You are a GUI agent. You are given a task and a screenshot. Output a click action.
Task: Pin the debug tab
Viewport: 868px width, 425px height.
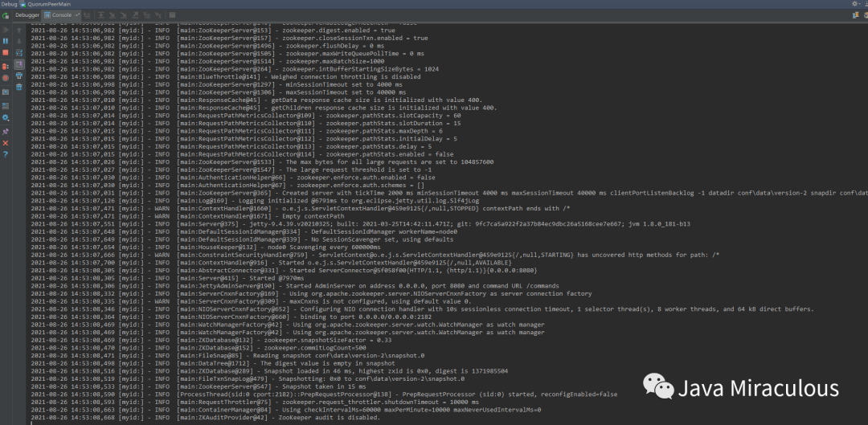coord(6,131)
